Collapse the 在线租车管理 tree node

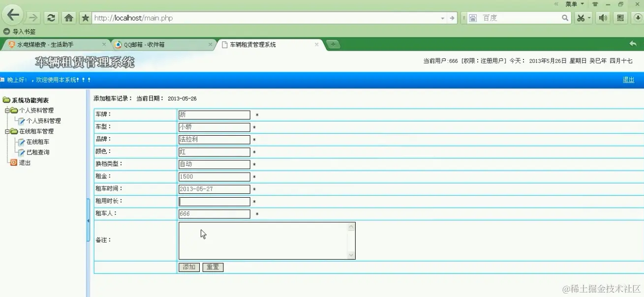pyautogui.click(x=7, y=132)
